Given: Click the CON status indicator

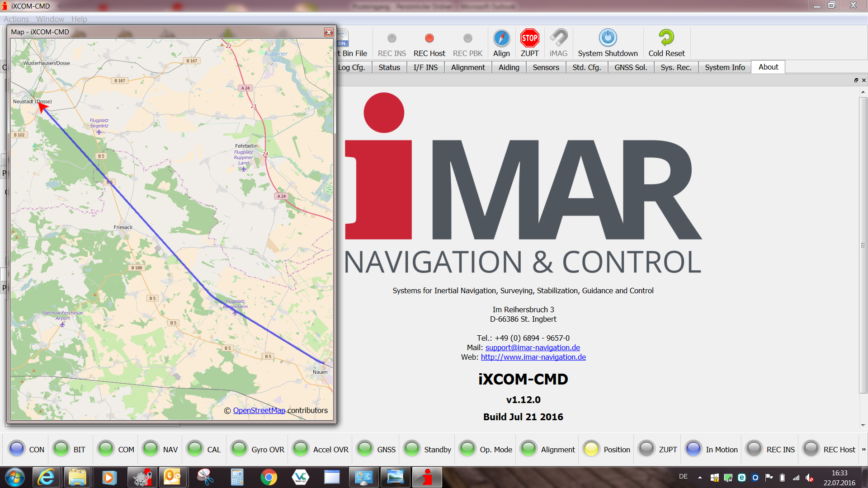Looking at the screenshot, I should 17,449.
